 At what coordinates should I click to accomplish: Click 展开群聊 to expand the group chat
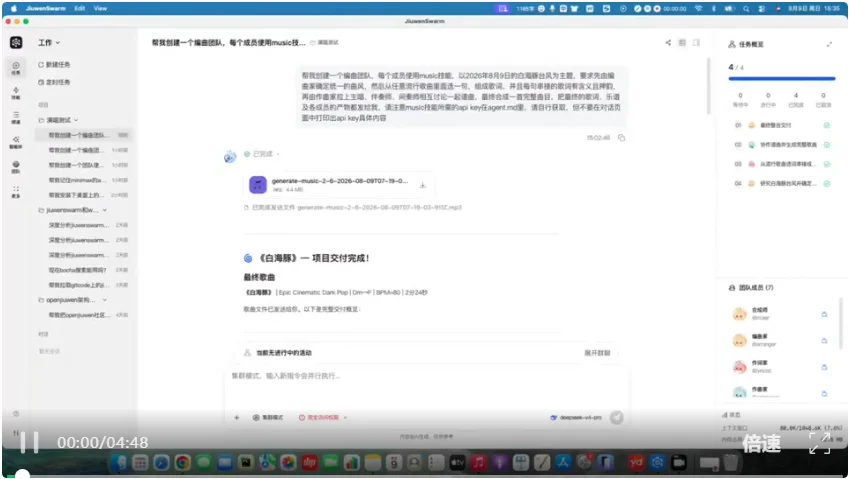click(597, 353)
